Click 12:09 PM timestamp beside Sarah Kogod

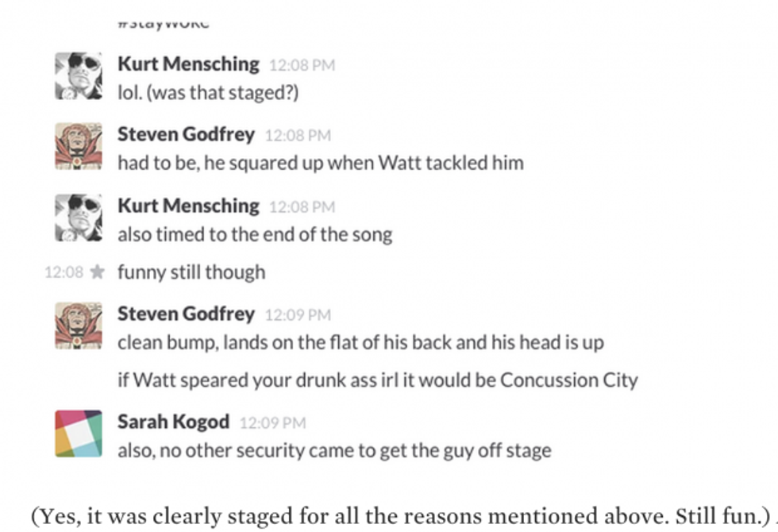point(272,423)
